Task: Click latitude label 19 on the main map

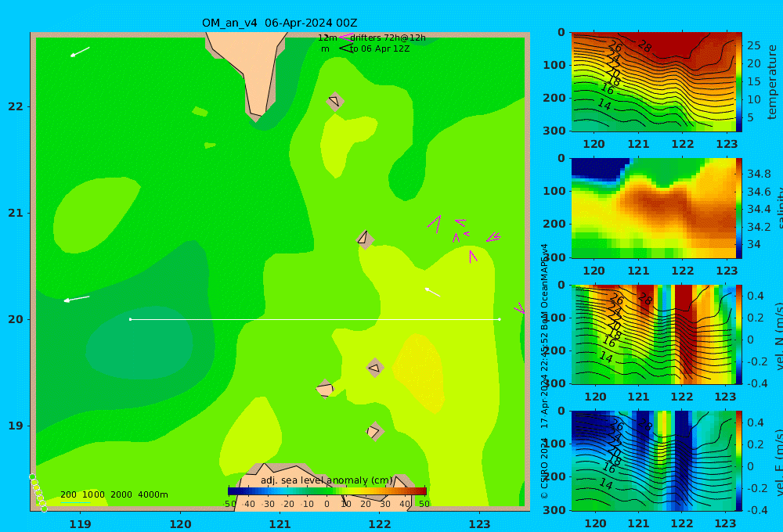Action: (16, 426)
